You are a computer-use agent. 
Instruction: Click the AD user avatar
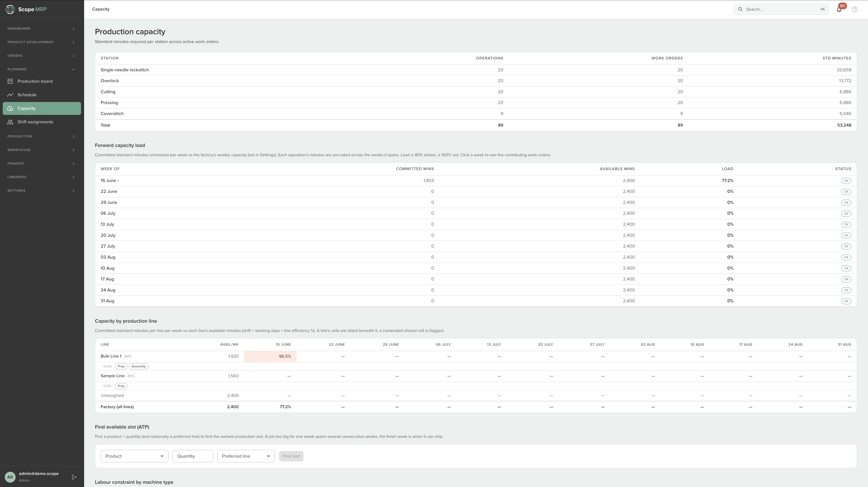pos(10,477)
